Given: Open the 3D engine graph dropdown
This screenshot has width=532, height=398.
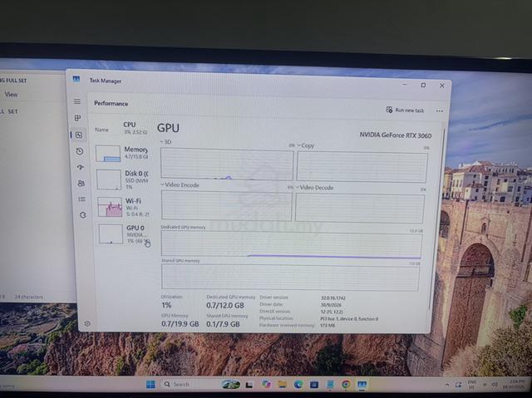Looking at the screenshot, I should pos(165,142).
